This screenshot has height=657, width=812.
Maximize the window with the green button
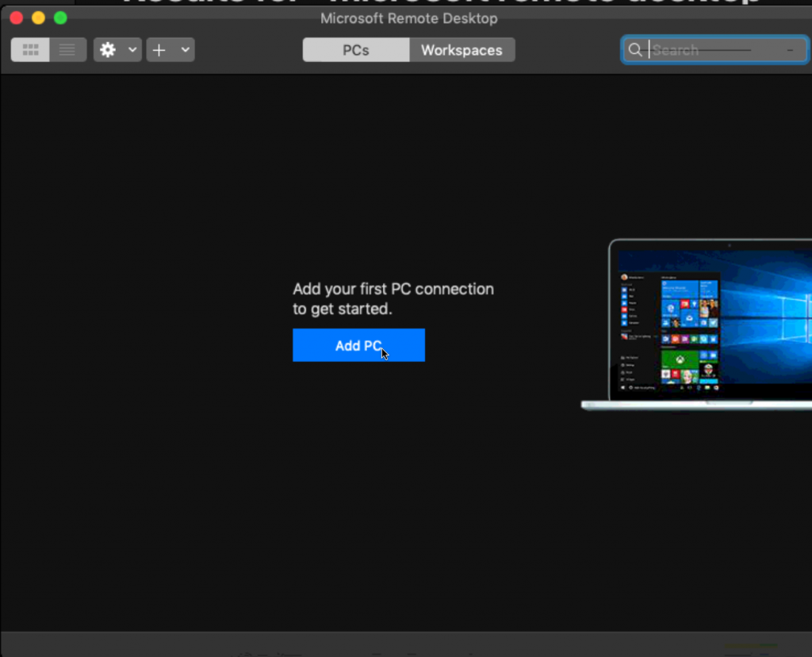pos(60,17)
